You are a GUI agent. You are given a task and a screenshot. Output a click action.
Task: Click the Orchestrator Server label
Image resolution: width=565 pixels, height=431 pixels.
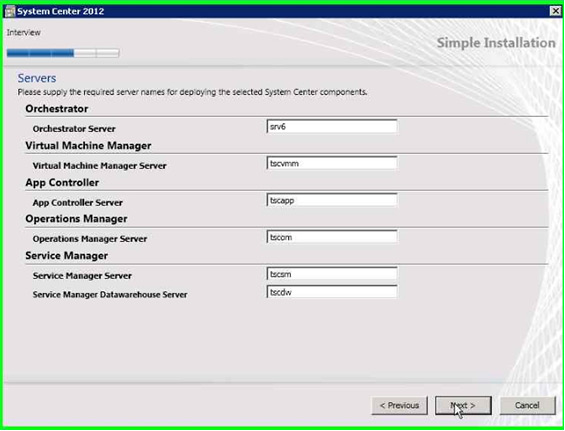pos(74,129)
